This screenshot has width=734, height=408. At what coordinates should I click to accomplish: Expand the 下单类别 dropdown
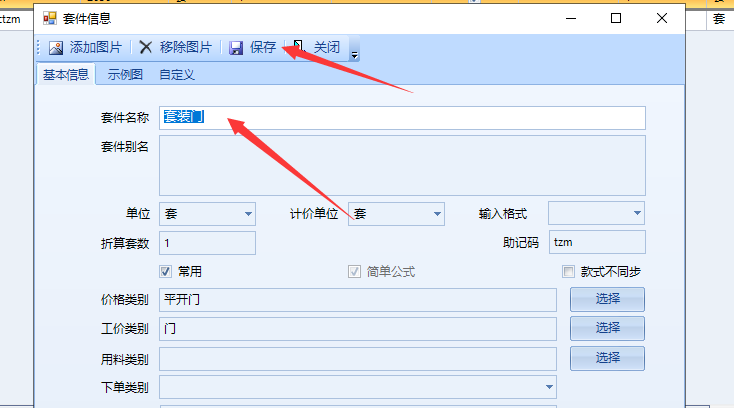click(x=549, y=387)
